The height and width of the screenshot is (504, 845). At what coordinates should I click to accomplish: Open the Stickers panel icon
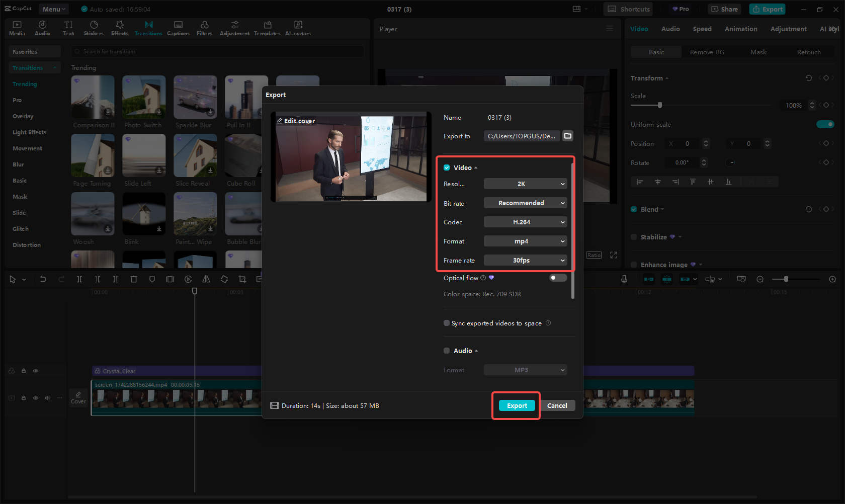tap(94, 28)
